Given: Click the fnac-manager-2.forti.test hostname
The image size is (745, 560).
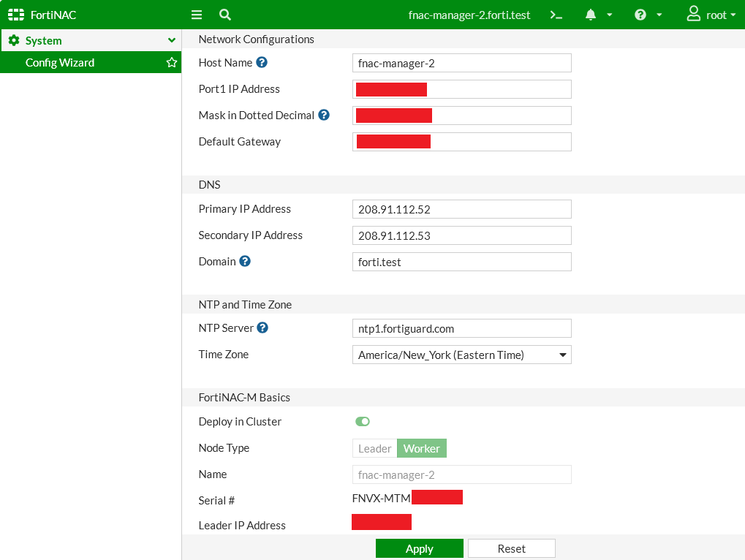Looking at the screenshot, I should [x=469, y=15].
